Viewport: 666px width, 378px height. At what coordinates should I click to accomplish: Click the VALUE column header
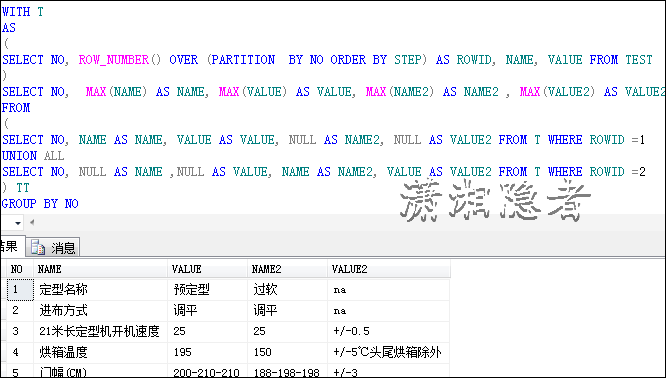coord(208,269)
